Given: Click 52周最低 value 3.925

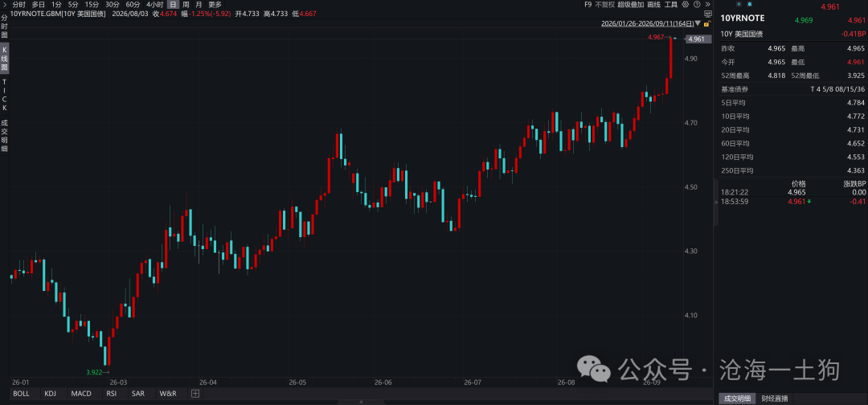Looking at the screenshot, I should pyautogui.click(x=855, y=76).
